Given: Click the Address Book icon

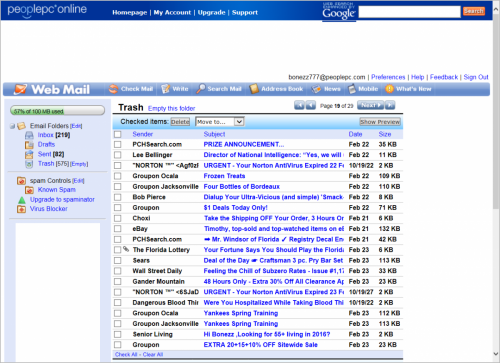Looking at the screenshot, I should [x=254, y=89].
